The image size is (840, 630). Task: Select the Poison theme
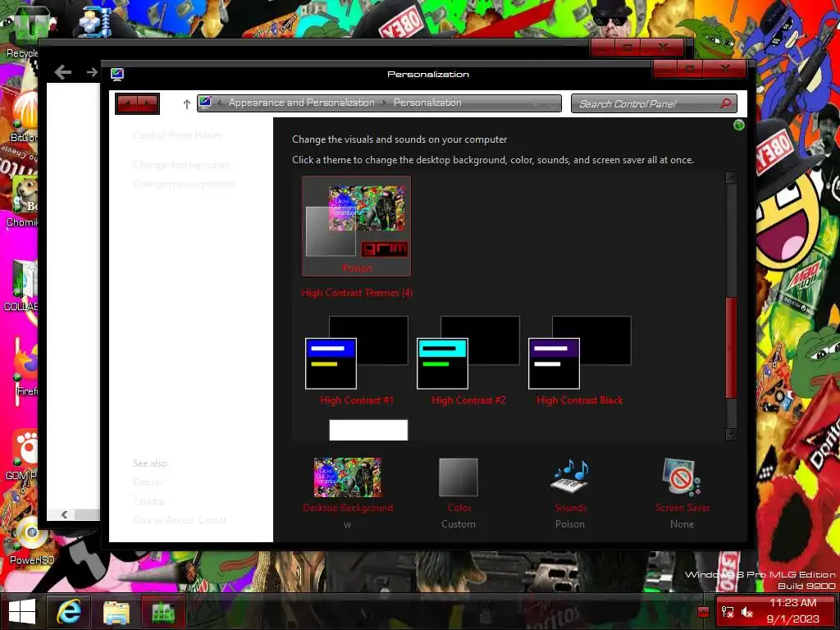[x=357, y=226]
